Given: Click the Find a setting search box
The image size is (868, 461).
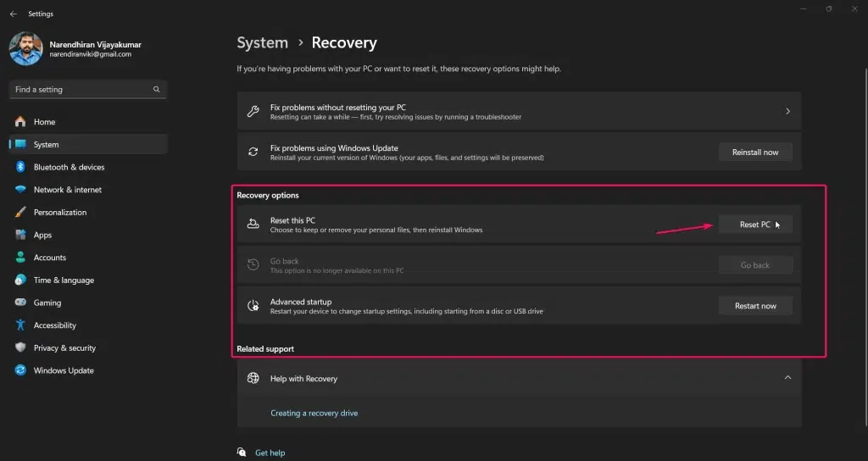Looking at the screenshot, I should (88, 89).
